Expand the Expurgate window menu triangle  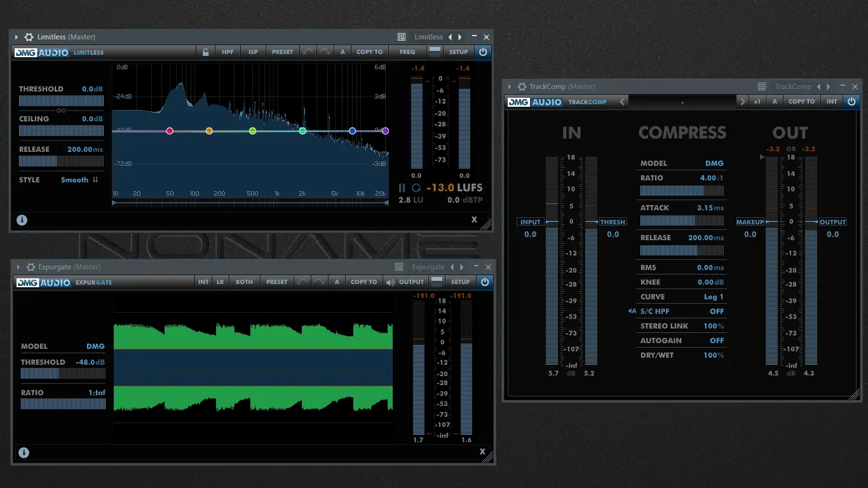[x=18, y=267]
